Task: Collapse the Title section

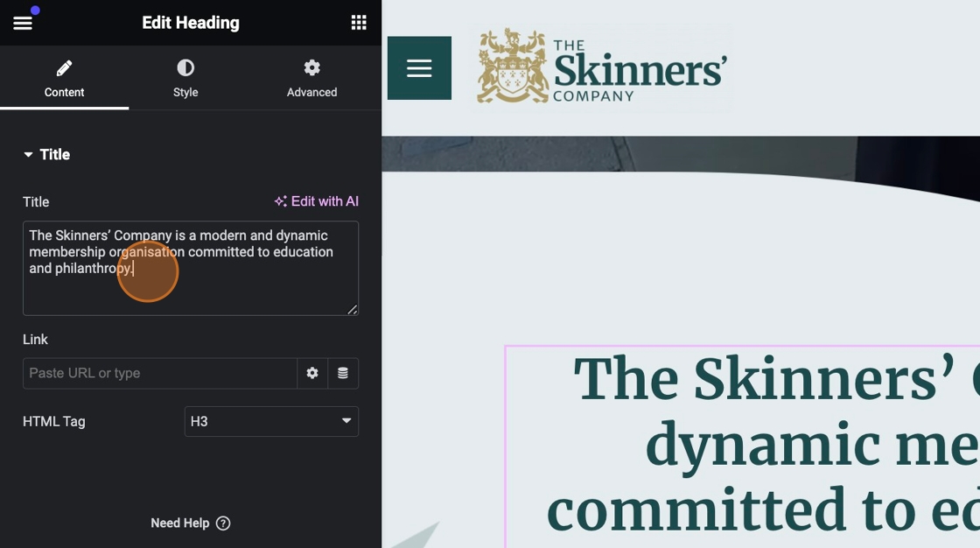Action: pos(47,155)
